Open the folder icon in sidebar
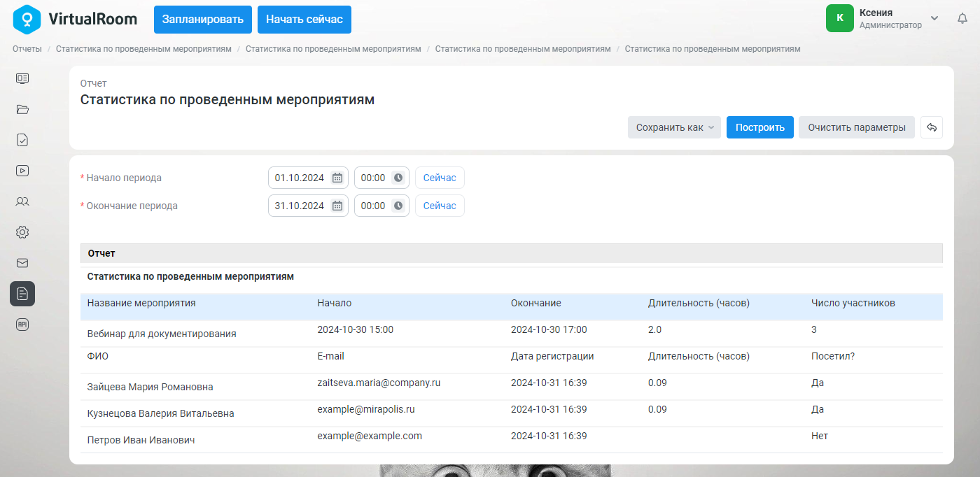Image resolution: width=980 pixels, height=477 pixels. 22,109
